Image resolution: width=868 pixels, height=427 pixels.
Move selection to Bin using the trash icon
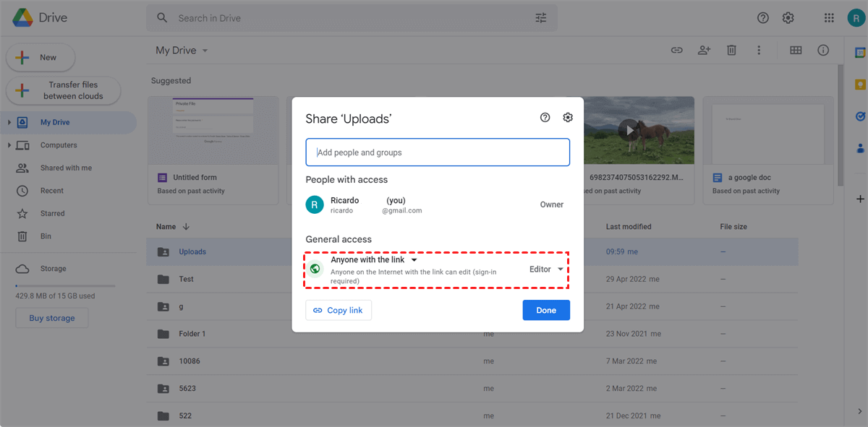(731, 50)
